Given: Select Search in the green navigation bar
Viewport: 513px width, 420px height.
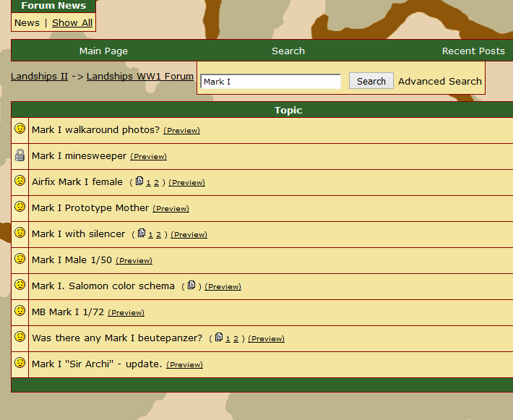Looking at the screenshot, I should pos(288,51).
